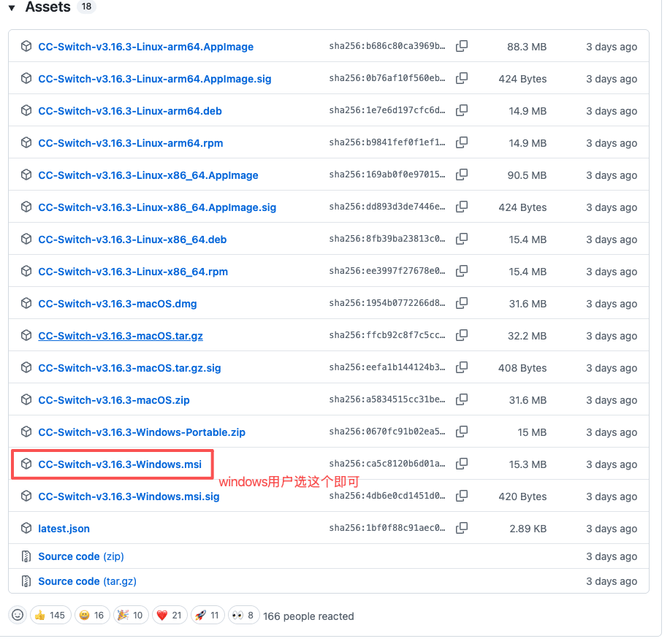670x644 pixels.
Task: Click hash text sha256:1954b0772266d8…
Action: (387, 303)
